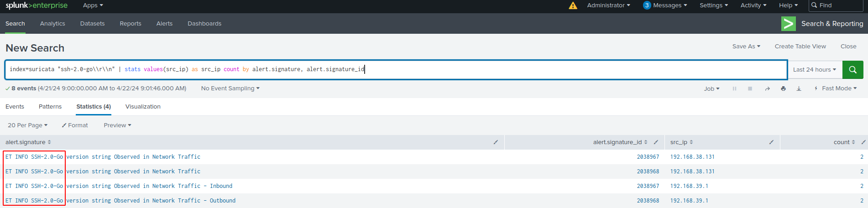Click format pencil on src_ip column
The width and height of the screenshot is (868, 208).
pyautogui.click(x=771, y=142)
